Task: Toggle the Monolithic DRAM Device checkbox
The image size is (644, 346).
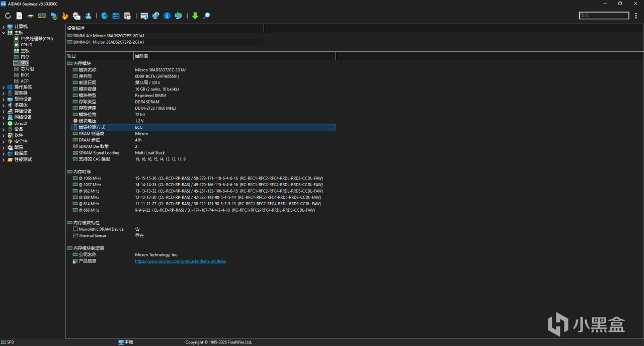Action: tap(75, 229)
